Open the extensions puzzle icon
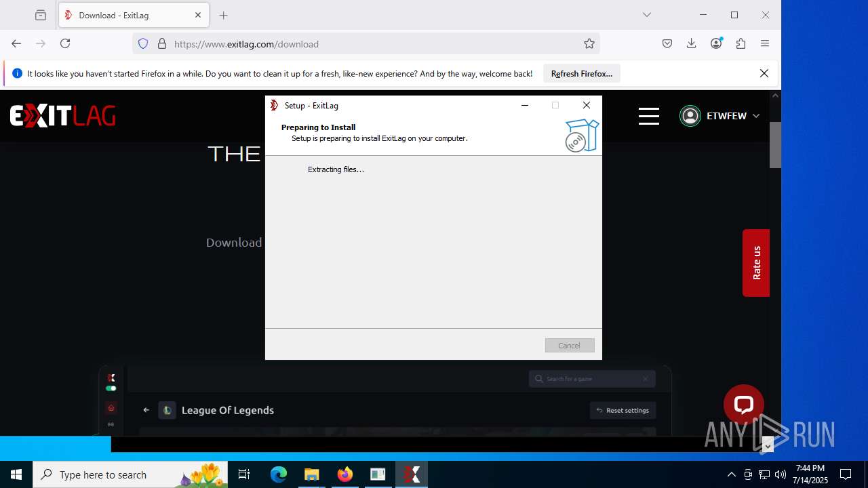Screen dimensions: 868x488 (741, 43)
